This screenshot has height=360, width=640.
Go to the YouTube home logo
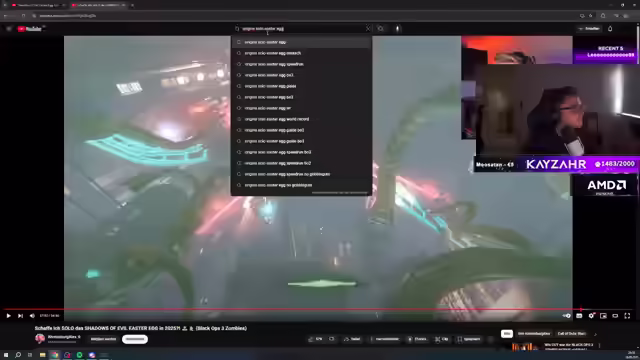(30, 29)
